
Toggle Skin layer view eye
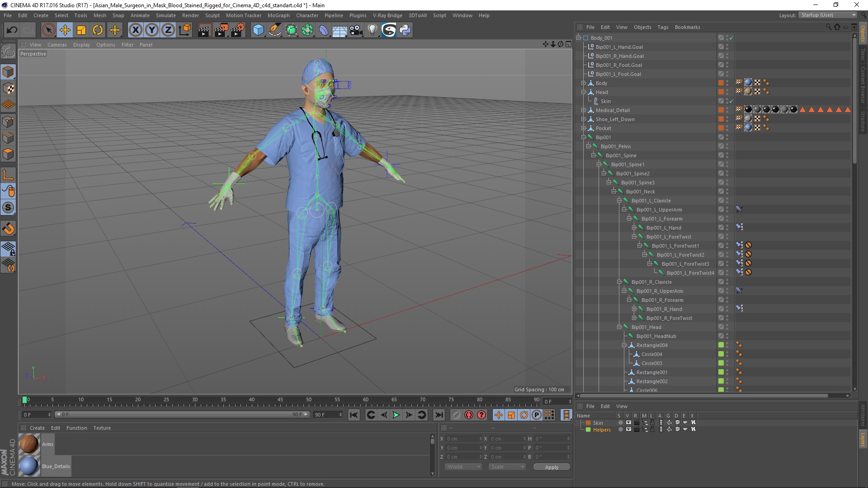pos(628,423)
